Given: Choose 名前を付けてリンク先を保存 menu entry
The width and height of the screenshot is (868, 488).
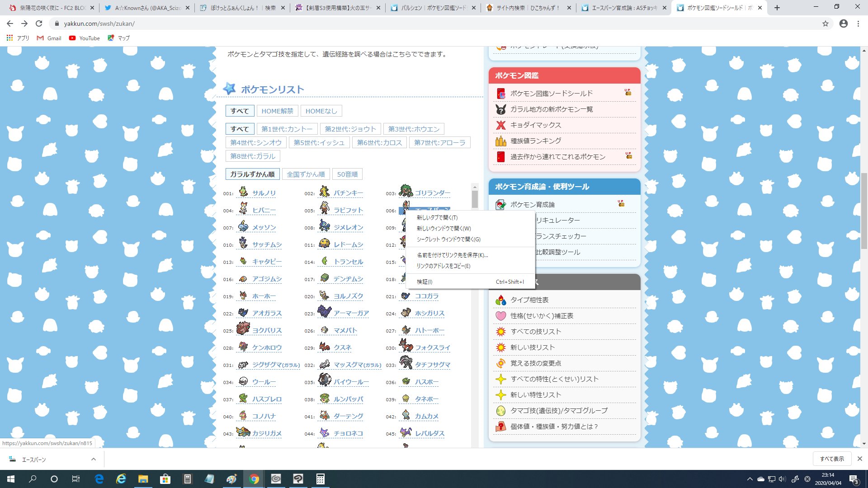Looking at the screenshot, I should coord(470,255).
